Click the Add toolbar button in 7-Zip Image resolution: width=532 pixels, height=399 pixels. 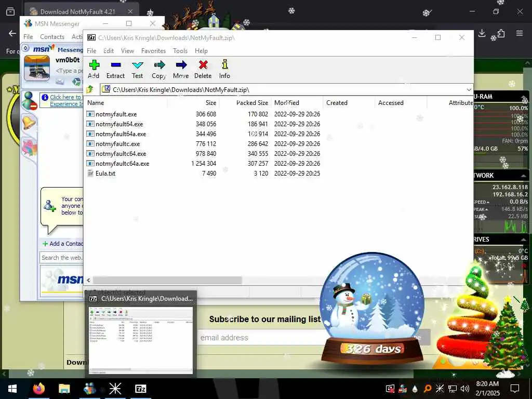(94, 69)
